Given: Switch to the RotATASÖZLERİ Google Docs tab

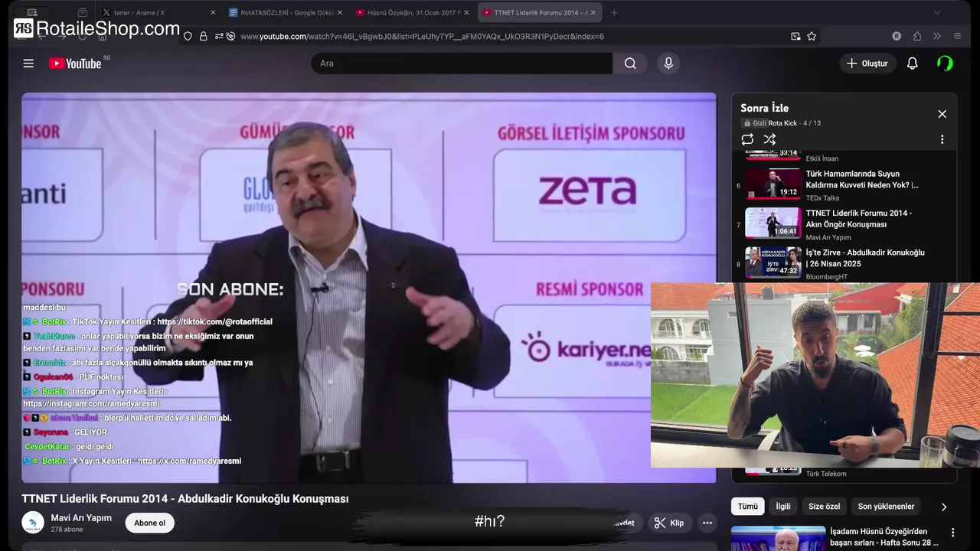Looking at the screenshot, I should pyautogui.click(x=286, y=12).
